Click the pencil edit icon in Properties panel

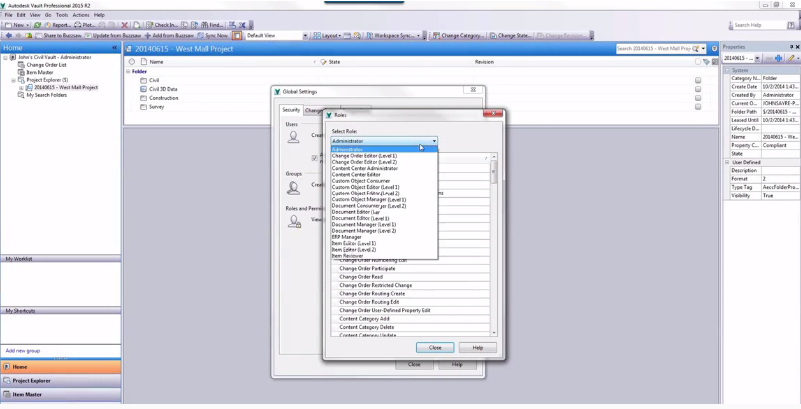point(791,59)
